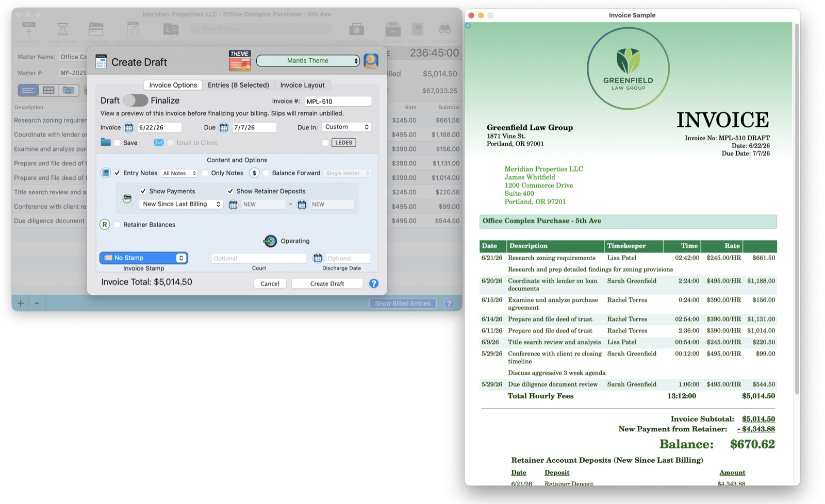
Task: Open the payments end date calendar
Action: pos(302,205)
